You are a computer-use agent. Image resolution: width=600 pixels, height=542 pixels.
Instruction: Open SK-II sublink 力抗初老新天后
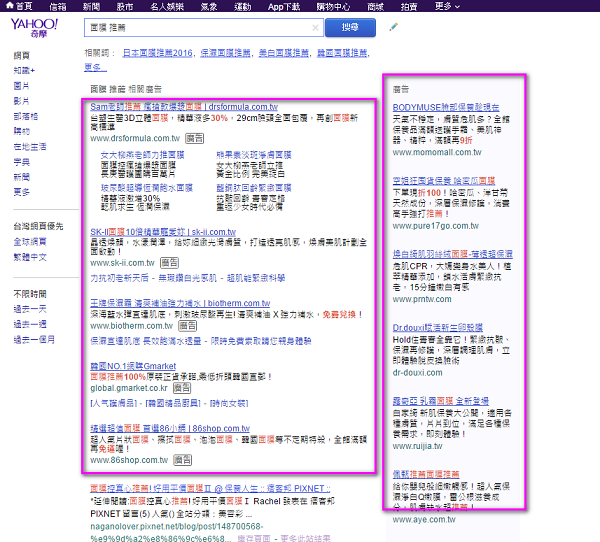119,278
